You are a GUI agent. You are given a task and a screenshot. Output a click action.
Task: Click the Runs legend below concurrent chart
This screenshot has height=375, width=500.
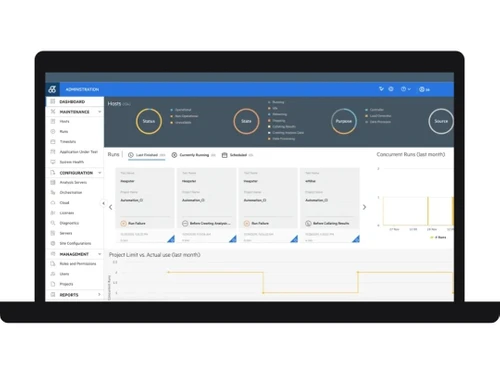coord(438,237)
